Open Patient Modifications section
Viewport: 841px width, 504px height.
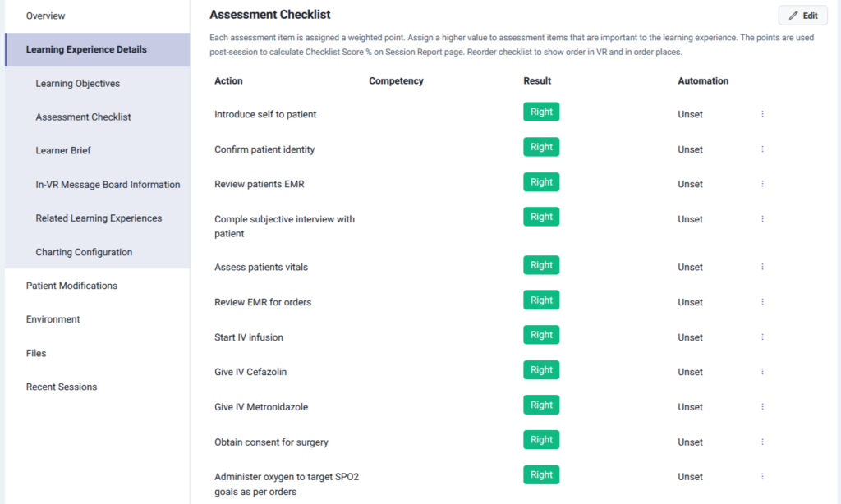coord(71,286)
